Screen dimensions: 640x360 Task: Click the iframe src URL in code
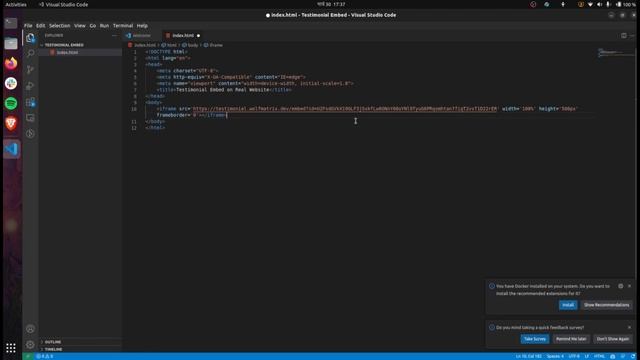coord(344,109)
